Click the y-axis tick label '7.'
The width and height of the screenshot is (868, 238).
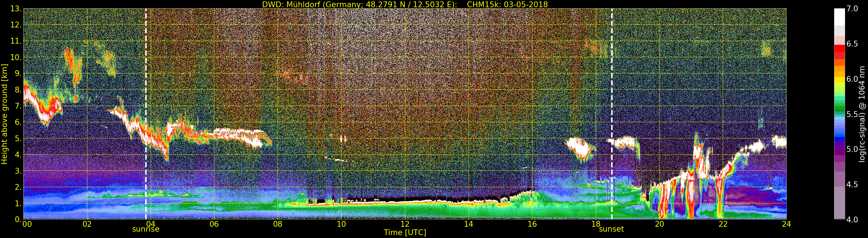point(18,106)
